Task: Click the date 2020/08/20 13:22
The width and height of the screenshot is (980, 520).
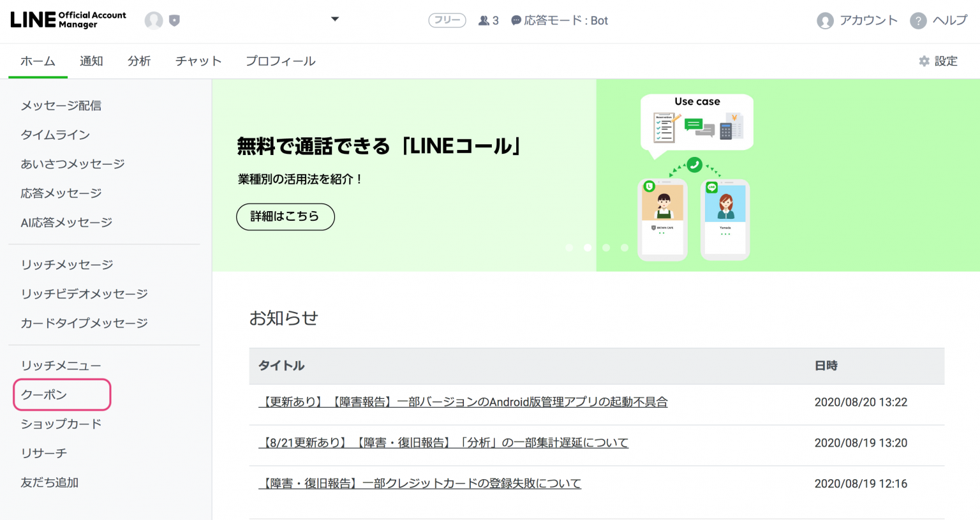Action: coord(861,403)
